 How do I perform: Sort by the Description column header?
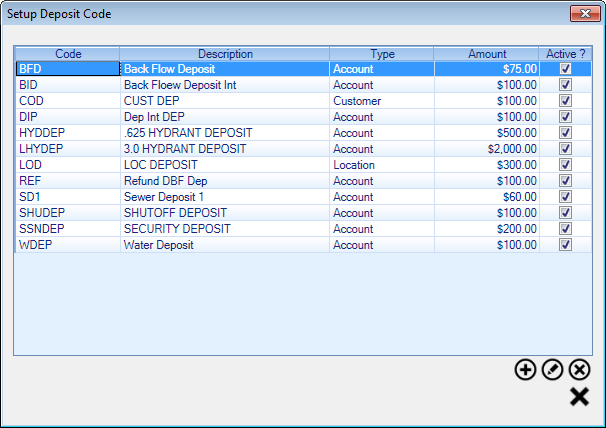pos(225,54)
